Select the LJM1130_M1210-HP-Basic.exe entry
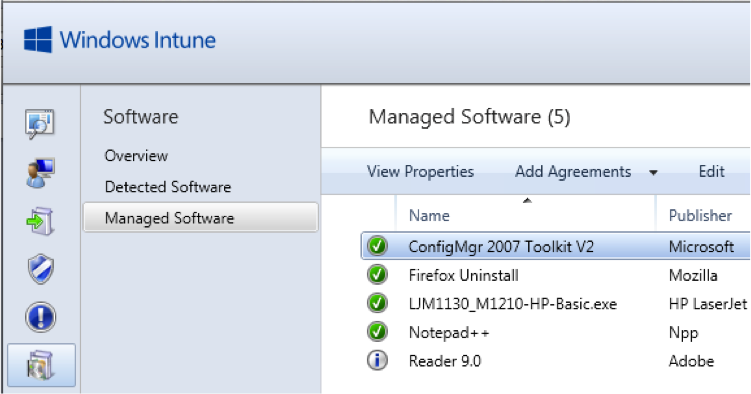 tap(512, 304)
